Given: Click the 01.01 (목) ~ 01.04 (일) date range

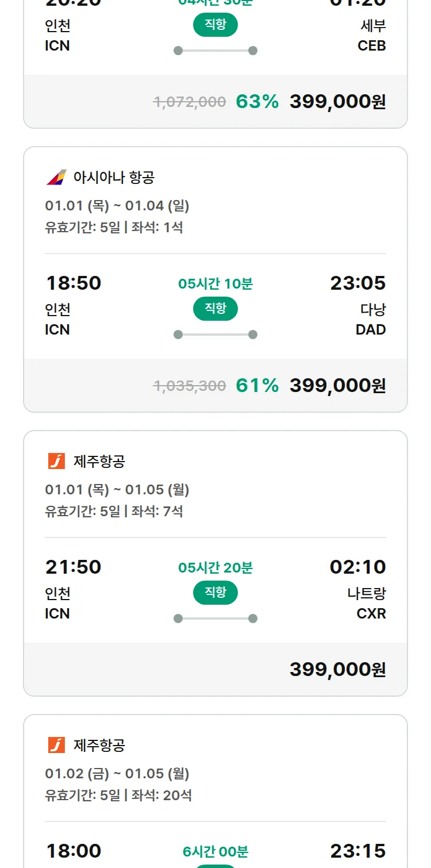Looking at the screenshot, I should coord(117,205).
